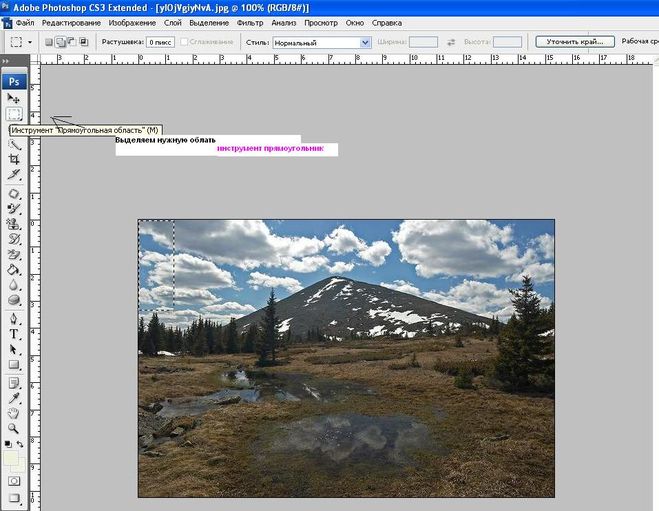Image resolution: width=659 pixels, height=511 pixels.
Task: Select the Paint Bucket tool
Action: [14, 269]
